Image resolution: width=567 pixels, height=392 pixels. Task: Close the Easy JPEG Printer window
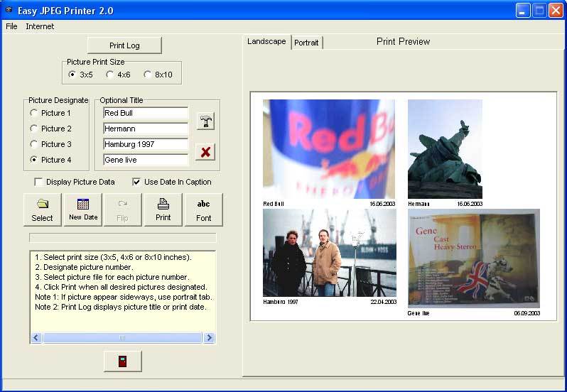[556, 11]
